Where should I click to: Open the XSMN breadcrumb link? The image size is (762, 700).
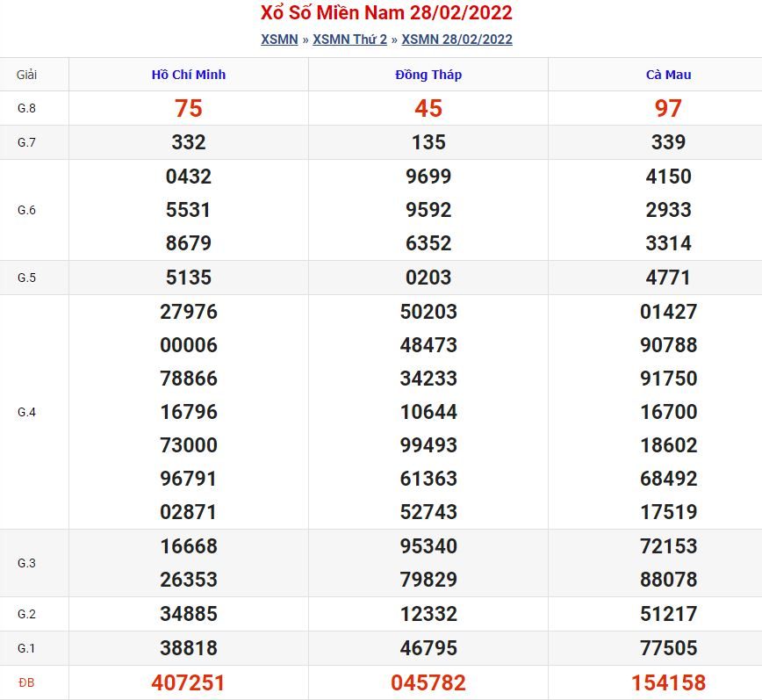279,40
